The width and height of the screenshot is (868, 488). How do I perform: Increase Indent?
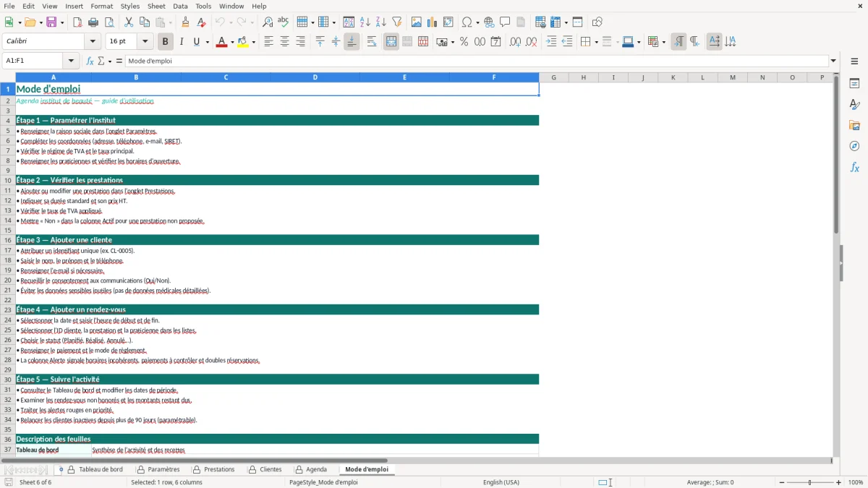(551, 42)
